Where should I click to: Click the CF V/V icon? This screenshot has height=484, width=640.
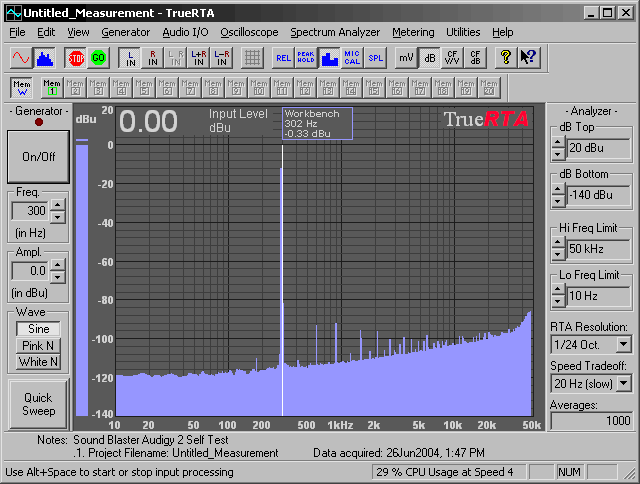click(452, 58)
